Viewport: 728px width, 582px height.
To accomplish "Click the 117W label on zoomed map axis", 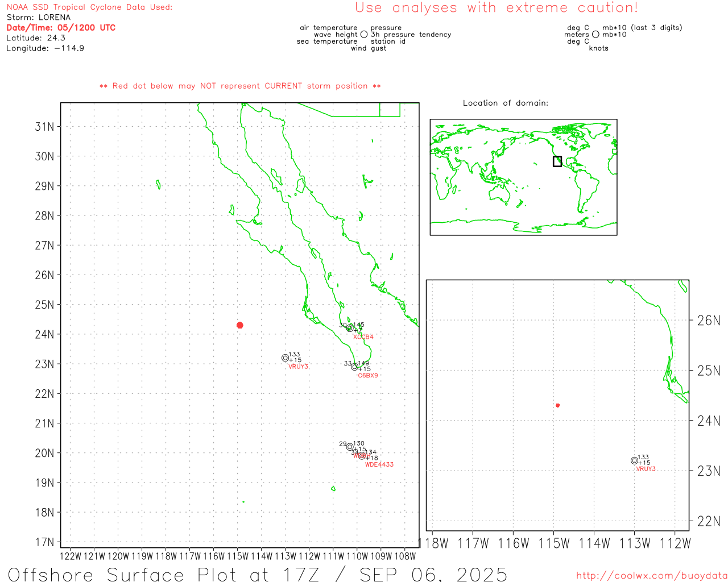I will pos(473,544).
